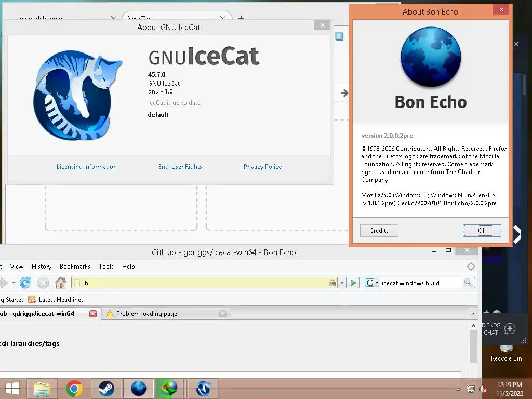Click the forward arrow in the IceCat window
Screen dimensions: 532x399
coord(344,93)
